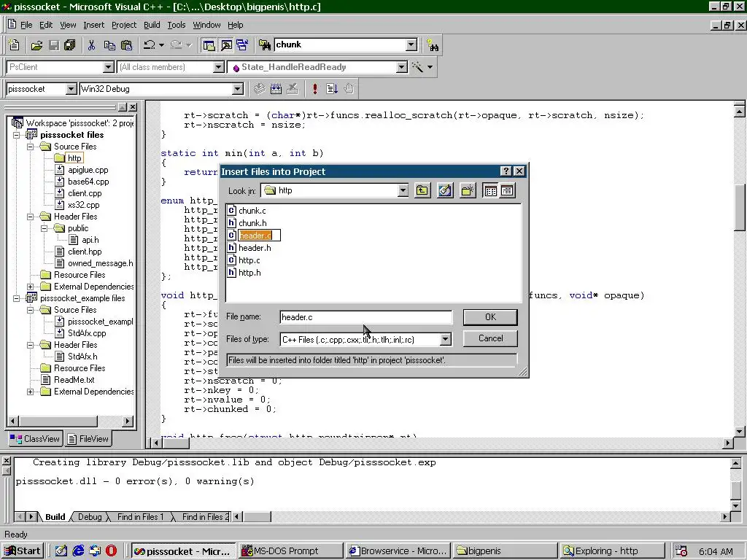The width and height of the screenshot is (747, 560).
Task: Click the Start button
Action: click(x=23, y=551)
